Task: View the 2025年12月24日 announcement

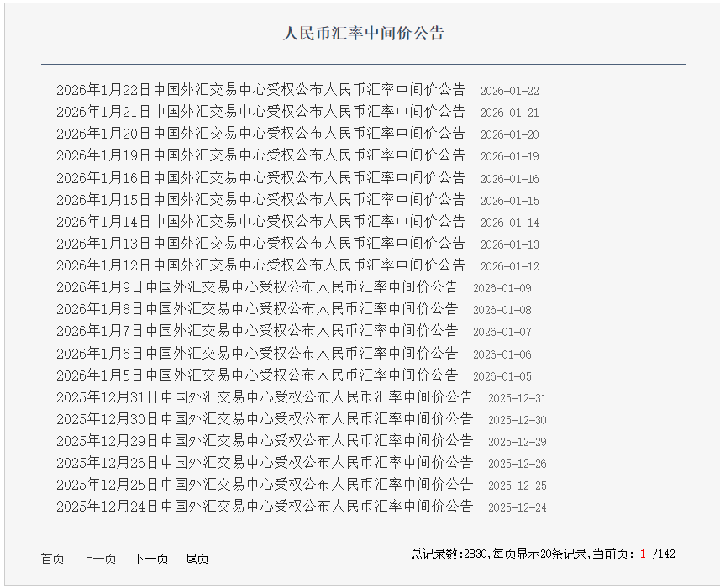Action: point(265,507)
